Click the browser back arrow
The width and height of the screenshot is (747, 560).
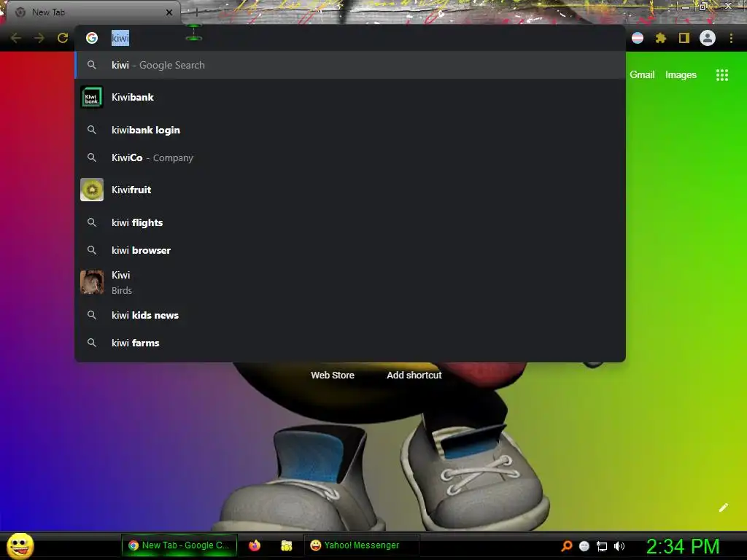click(x=16, y=38)
